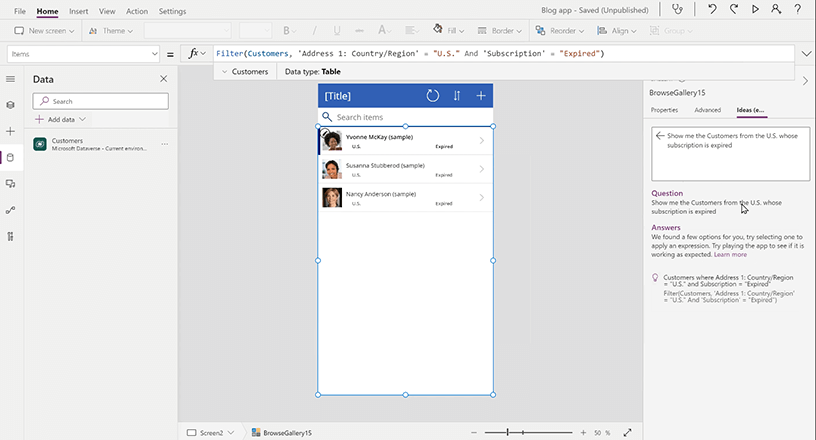Screen dimensions: 816x440
Task: Switch to the Advanced tab
Action: click(x=707, y=110)
